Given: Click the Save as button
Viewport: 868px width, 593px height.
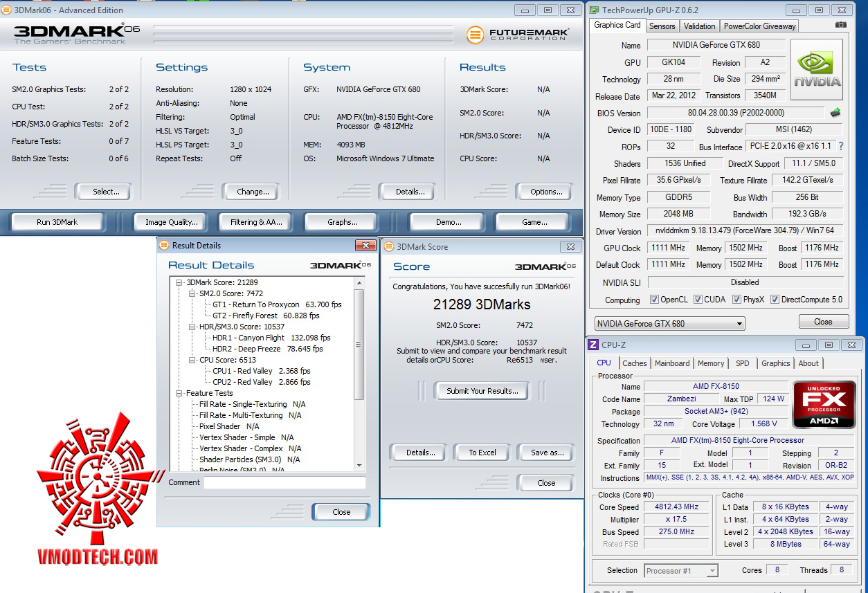Looking at the screenshot, I should (547, 453).
